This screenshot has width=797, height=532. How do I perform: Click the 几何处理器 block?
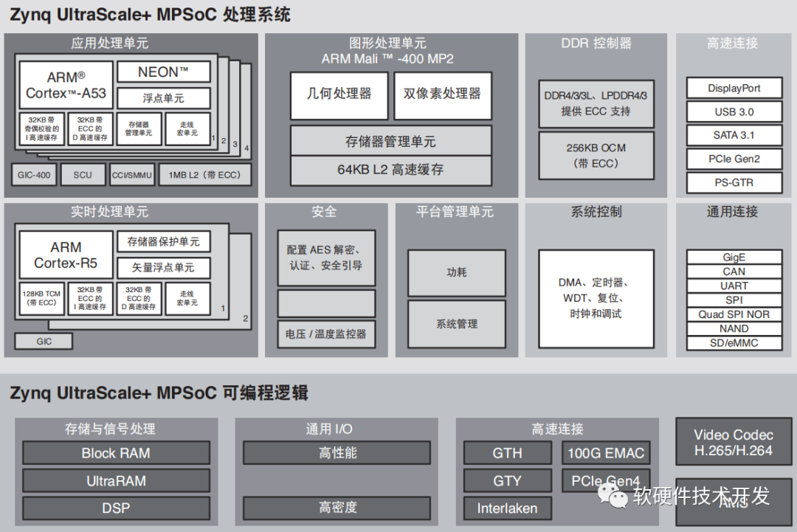tap(339, 95)
